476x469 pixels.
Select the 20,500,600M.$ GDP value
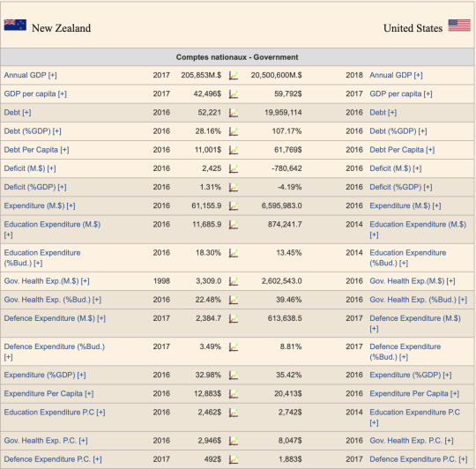[x=276, y=75]
